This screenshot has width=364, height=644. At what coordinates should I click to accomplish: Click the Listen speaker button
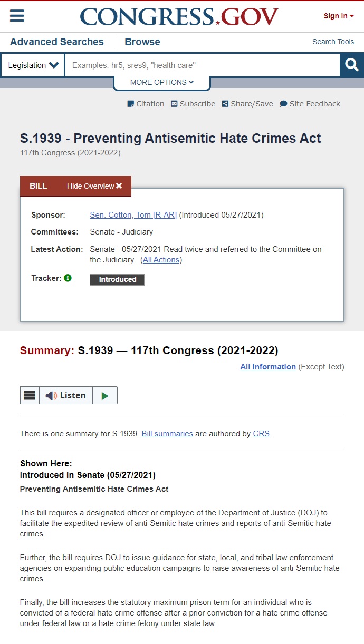(66, 395)
